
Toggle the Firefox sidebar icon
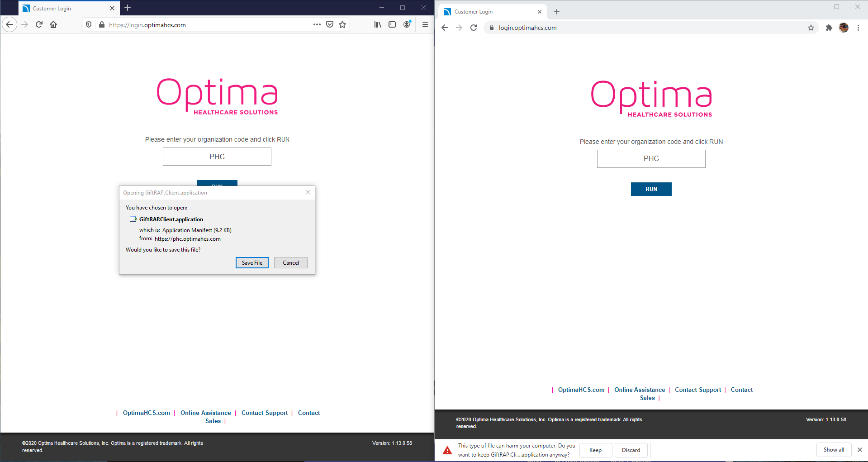point(392,24)
